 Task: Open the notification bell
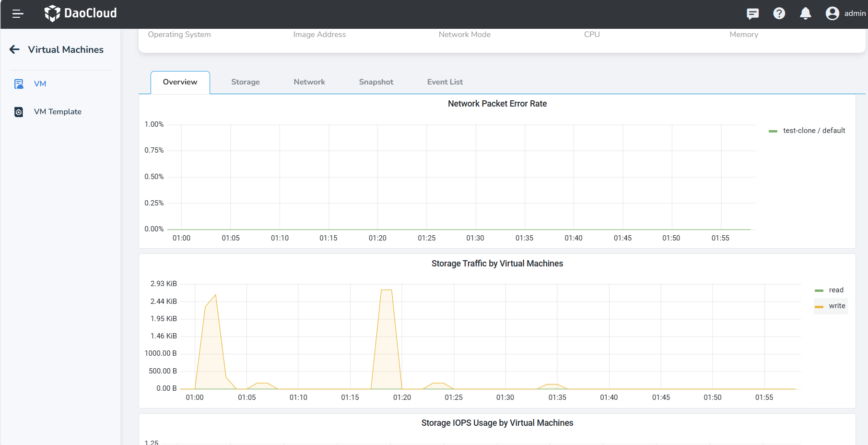[806, 13]
